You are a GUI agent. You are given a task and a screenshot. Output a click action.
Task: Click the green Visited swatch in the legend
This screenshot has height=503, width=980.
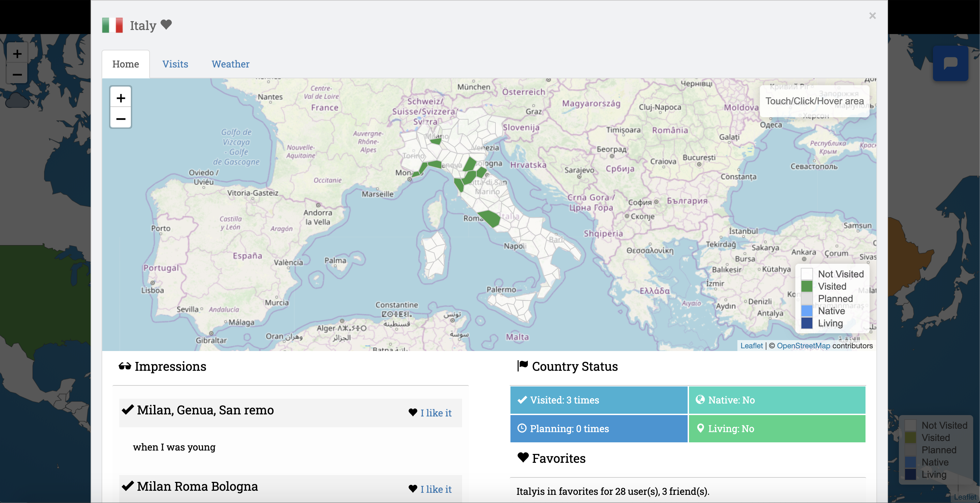pos(807,287)
